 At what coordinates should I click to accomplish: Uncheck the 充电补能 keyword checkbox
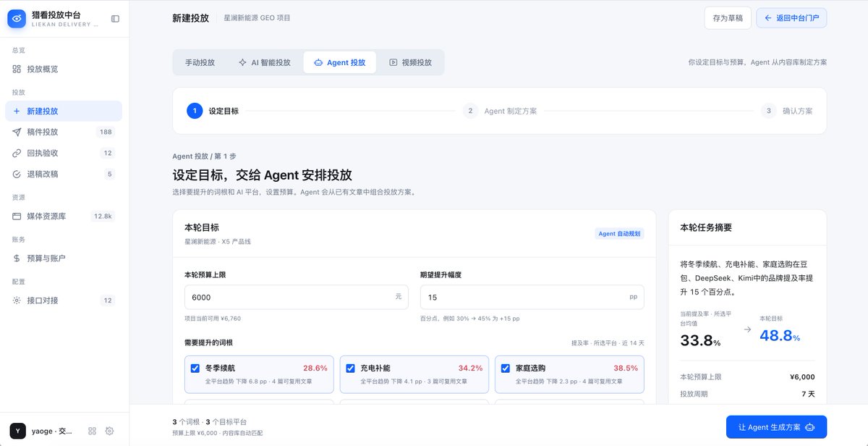[350, 368]
